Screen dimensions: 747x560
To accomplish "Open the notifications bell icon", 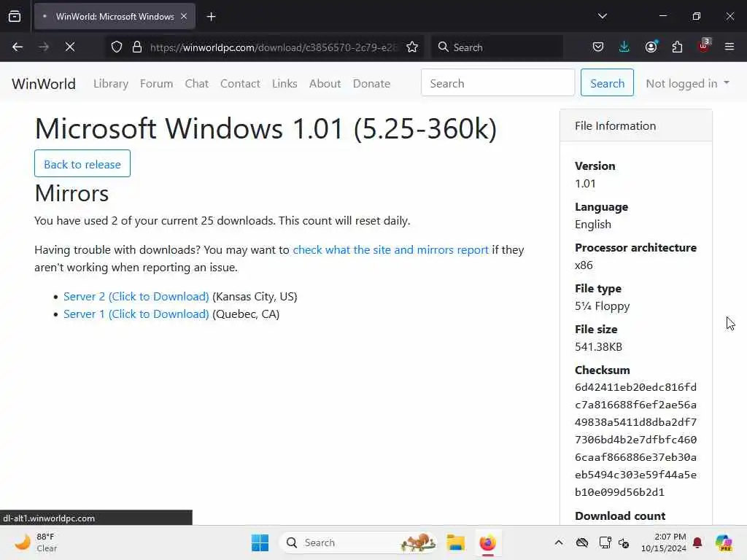I will 697,542.
